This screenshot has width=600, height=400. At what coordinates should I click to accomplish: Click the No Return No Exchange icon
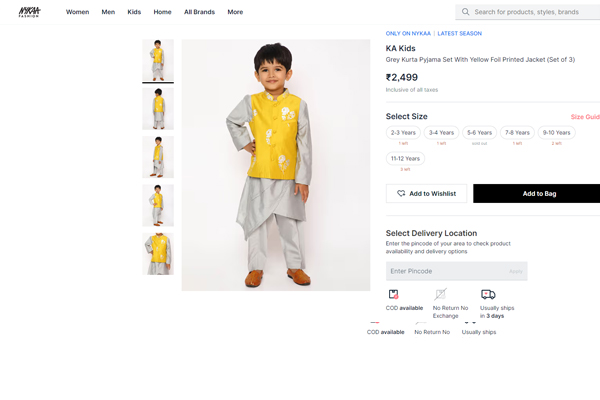(441, 294)
